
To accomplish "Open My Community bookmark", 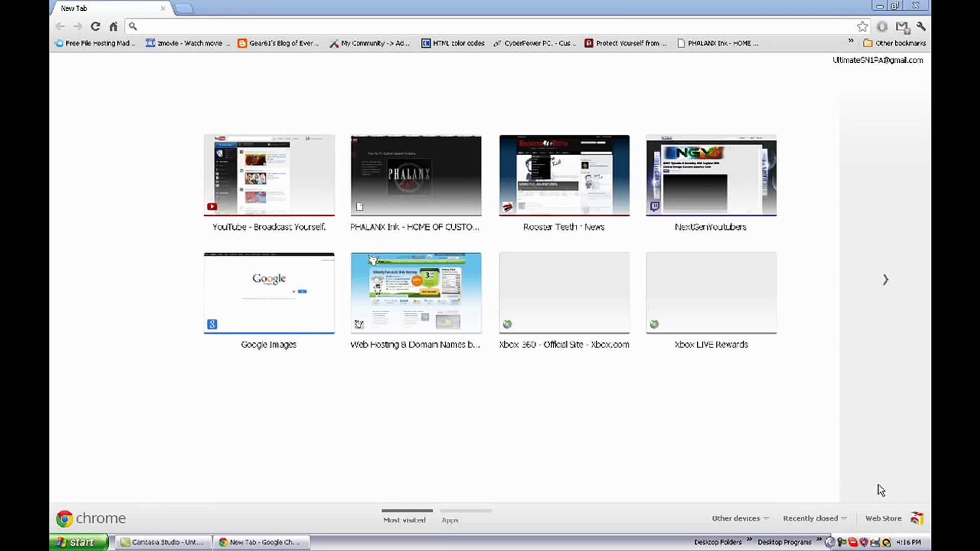I will tap(370, 43).
